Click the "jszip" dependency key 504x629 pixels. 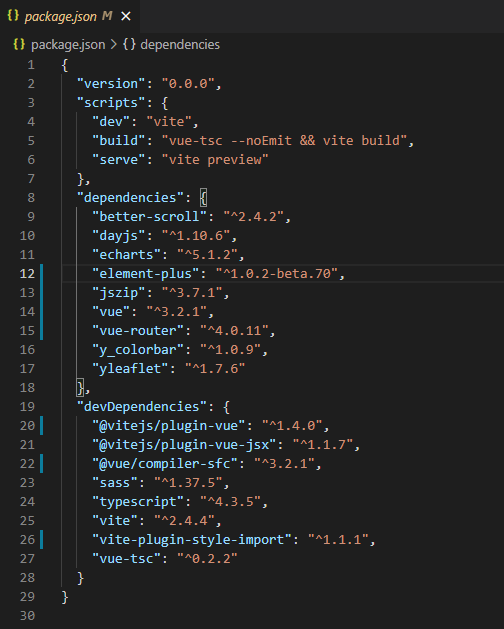click(x=119, y=293)
